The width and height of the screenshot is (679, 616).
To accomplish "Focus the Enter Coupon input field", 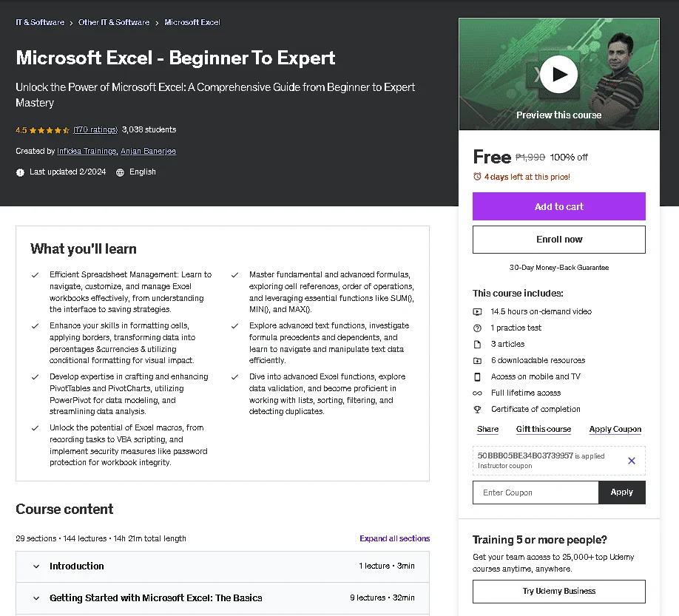I will coord(536,493).
